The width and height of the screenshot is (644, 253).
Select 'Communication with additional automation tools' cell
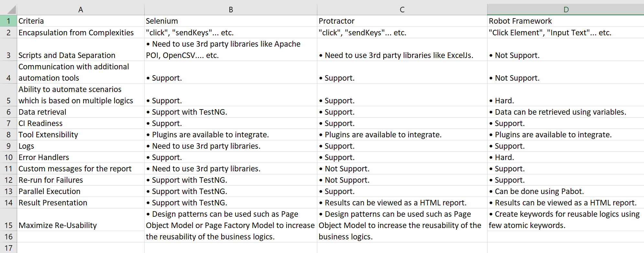pyautogui.click(x=81, y=72)
